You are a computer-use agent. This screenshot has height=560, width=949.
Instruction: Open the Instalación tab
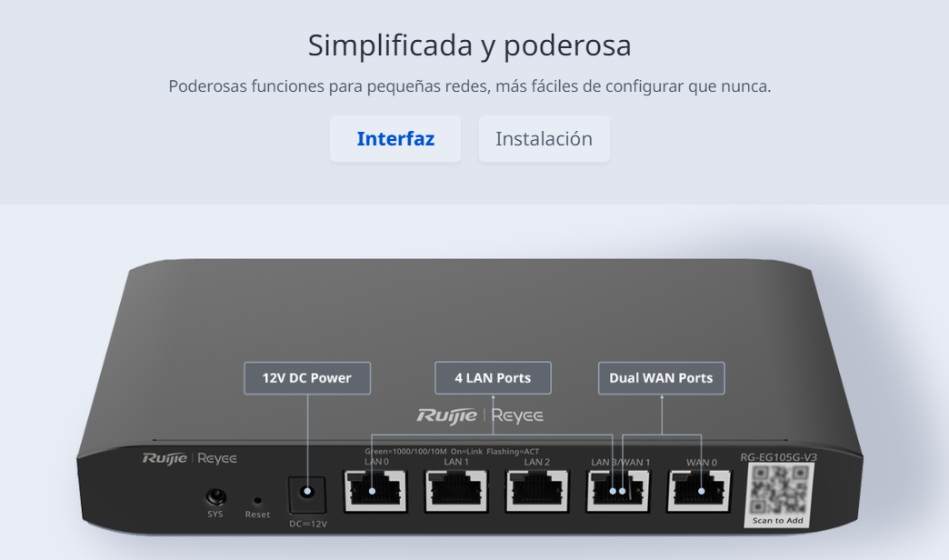point(544,139)
